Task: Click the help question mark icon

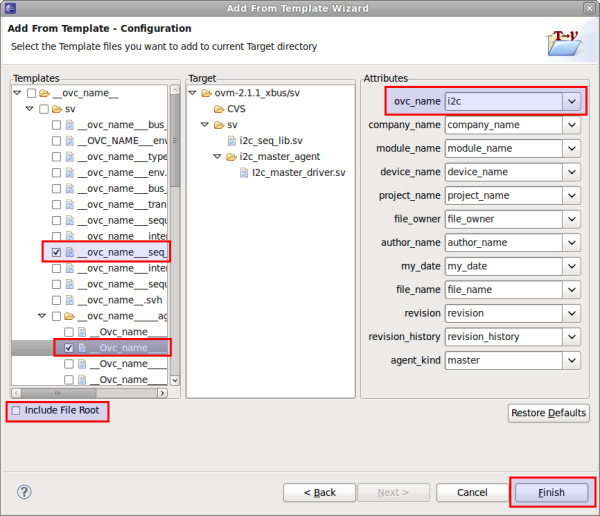Action: tap(24, 492)
